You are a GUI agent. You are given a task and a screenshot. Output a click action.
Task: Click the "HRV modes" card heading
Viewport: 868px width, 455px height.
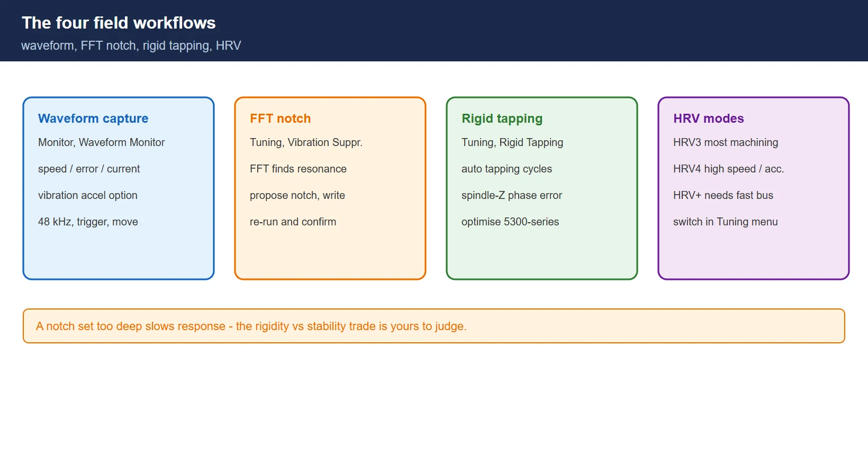[709, 119]
